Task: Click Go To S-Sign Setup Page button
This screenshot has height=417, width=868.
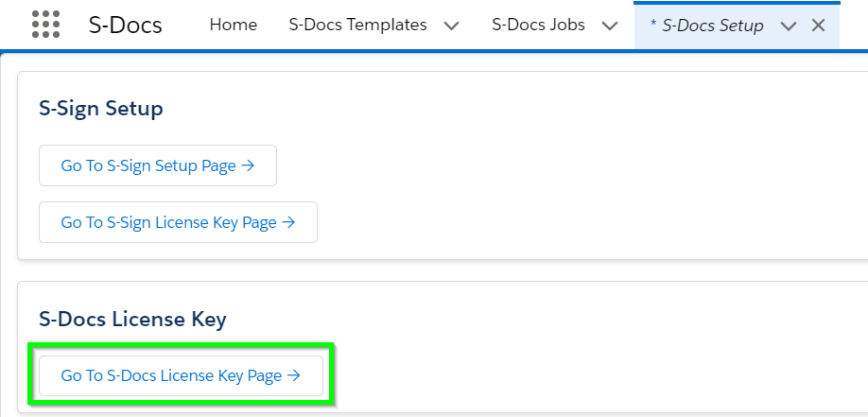Action: (x=158, y=165)
